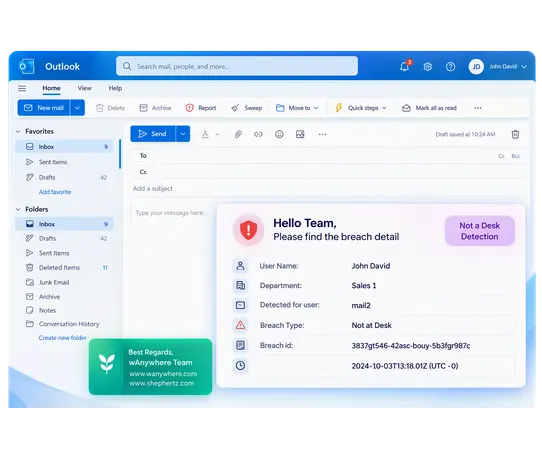The width and height of the screenshot is (542, 455).
Task: Toggle the hamburger navigation menu
Action: click(x=22, y=89)
